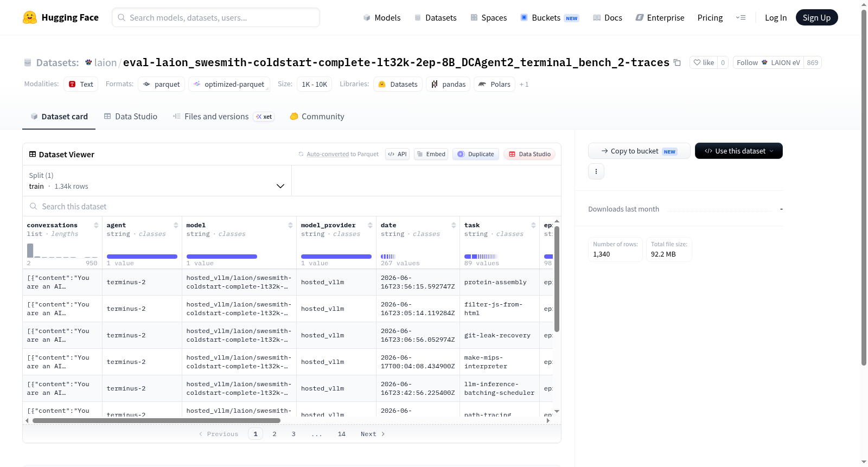Go to page 3 of dataset rows
868x467 pixels.
293,434
